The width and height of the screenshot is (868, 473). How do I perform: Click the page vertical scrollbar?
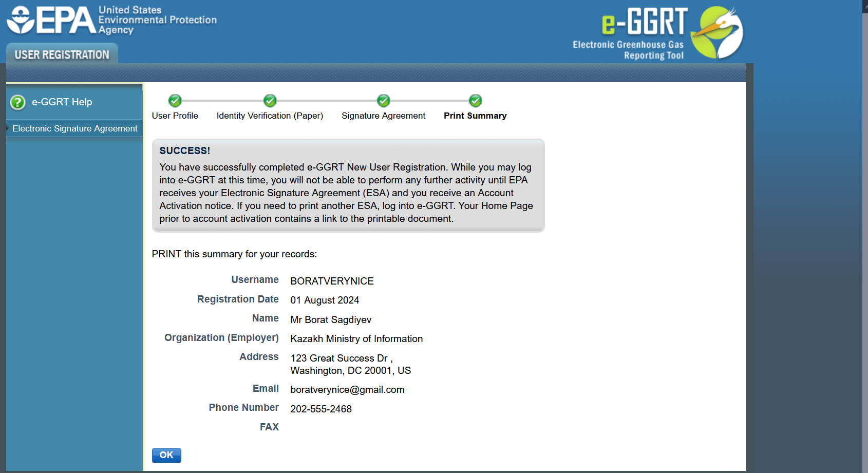click(865, 236)
